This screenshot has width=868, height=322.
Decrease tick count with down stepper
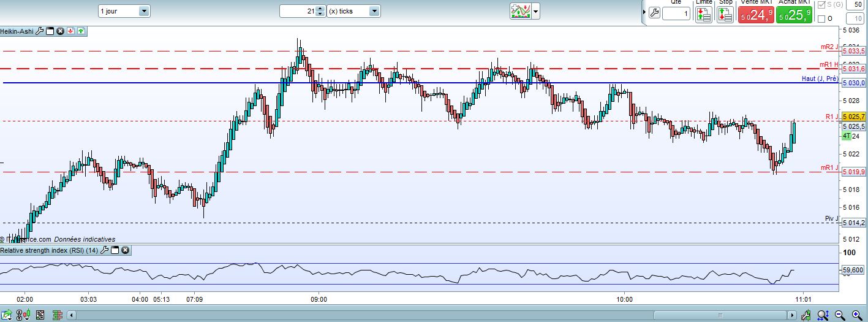(320, 14)
